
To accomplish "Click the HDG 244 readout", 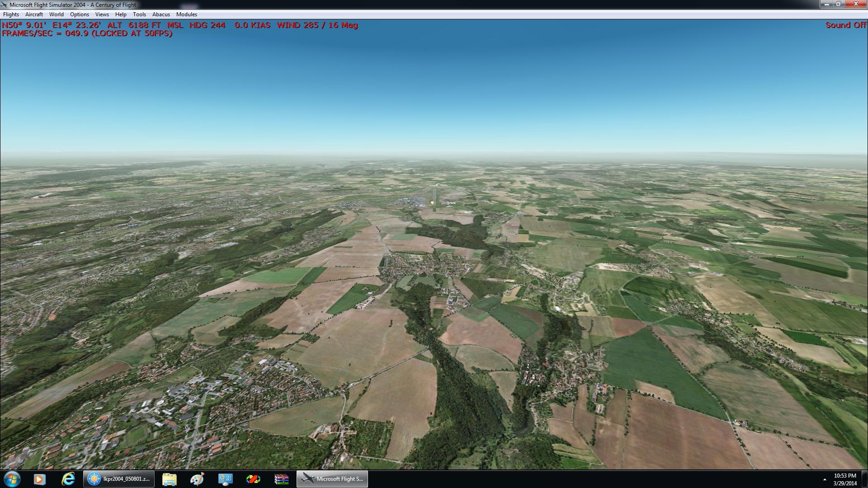I will (x=208, y=25).
